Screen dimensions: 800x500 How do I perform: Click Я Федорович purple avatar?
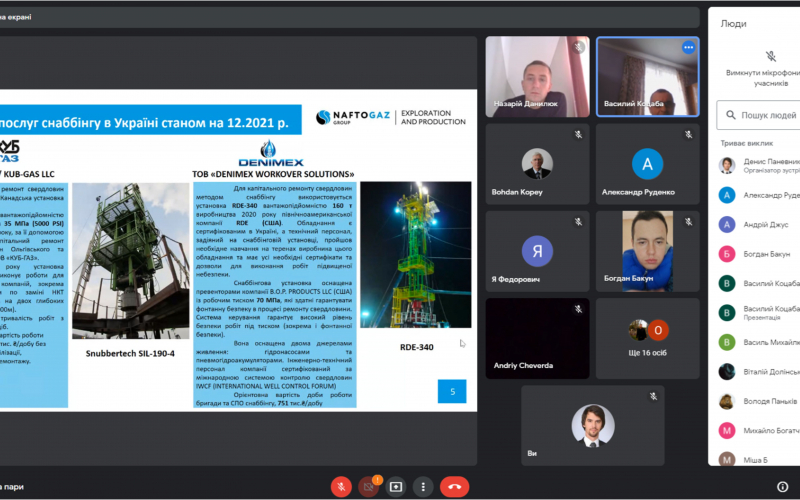537,251
